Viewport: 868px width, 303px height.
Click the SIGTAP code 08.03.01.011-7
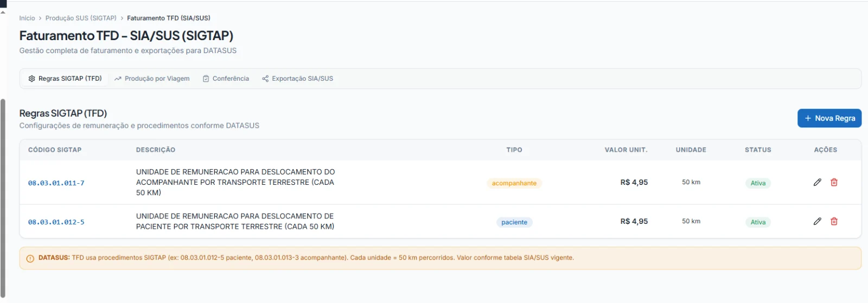[56, 183]
